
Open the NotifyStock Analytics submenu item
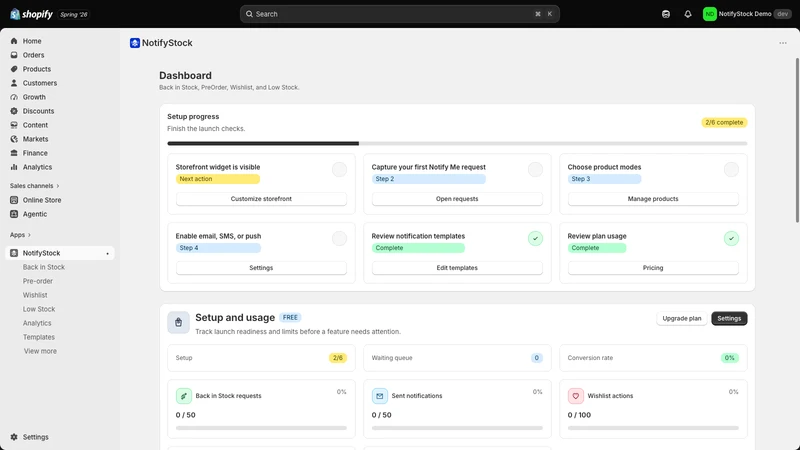pos(37,323)
